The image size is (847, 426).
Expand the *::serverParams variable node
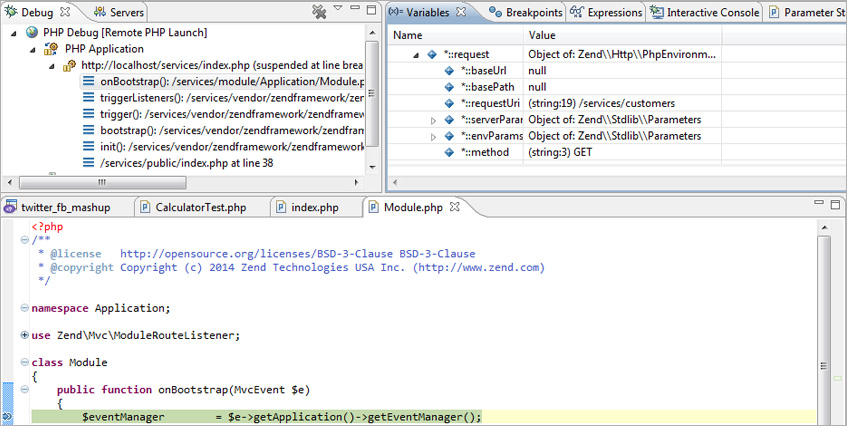(x=433, y=120)
